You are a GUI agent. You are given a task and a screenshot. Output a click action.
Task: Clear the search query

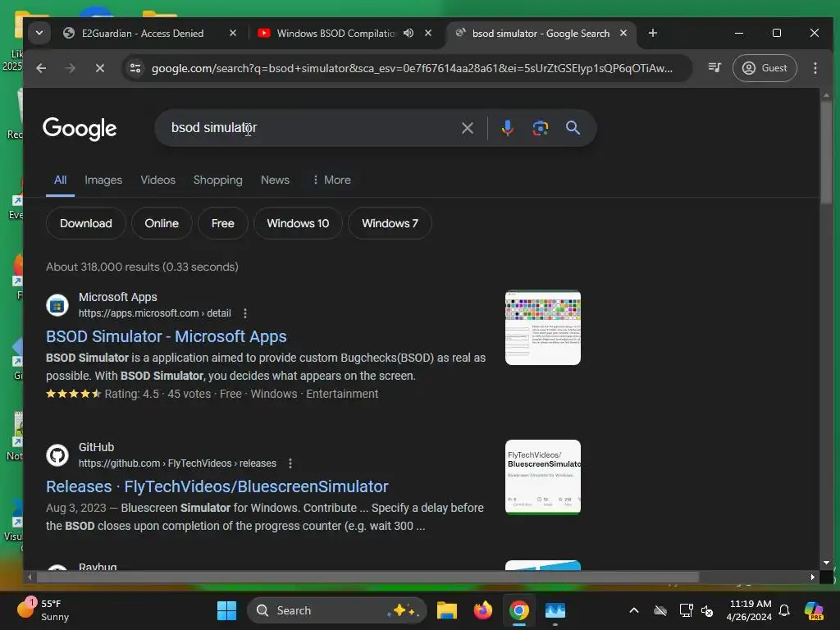468,128
